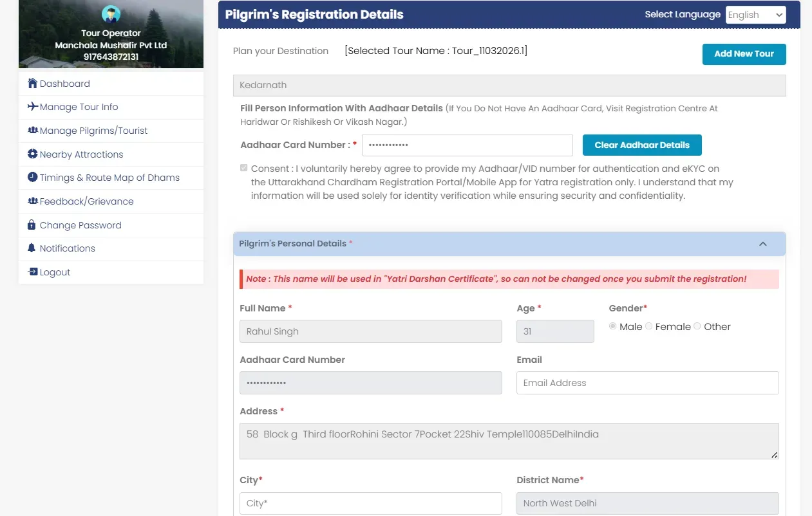The image size is (812, 516).
Task: Open Notifications via the bell icon
Action: (32, 248)
